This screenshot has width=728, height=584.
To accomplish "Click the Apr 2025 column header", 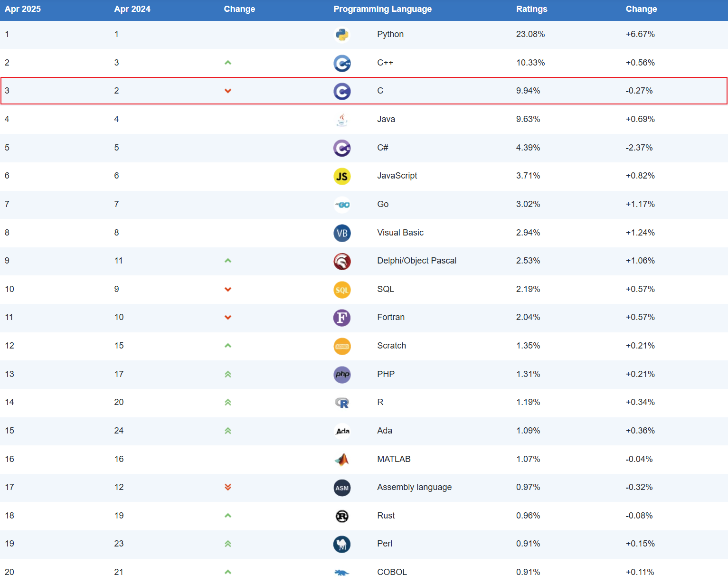I will pyautogui.click(x=23, y=9).
